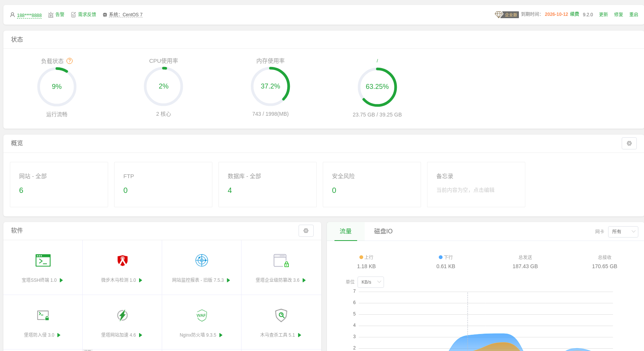The width and height of the screenshot is (644, 351).
Task: Open the 需求反馈 feedback link
Action: click(87, 14)
